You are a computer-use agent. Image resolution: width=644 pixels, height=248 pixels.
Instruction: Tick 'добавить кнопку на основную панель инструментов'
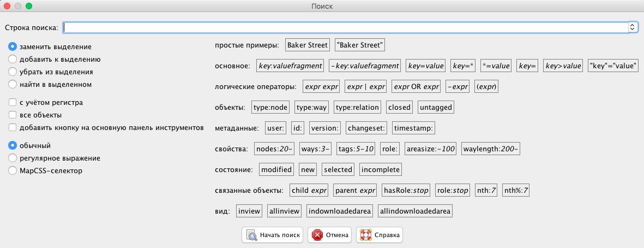[x=13, y=127]
